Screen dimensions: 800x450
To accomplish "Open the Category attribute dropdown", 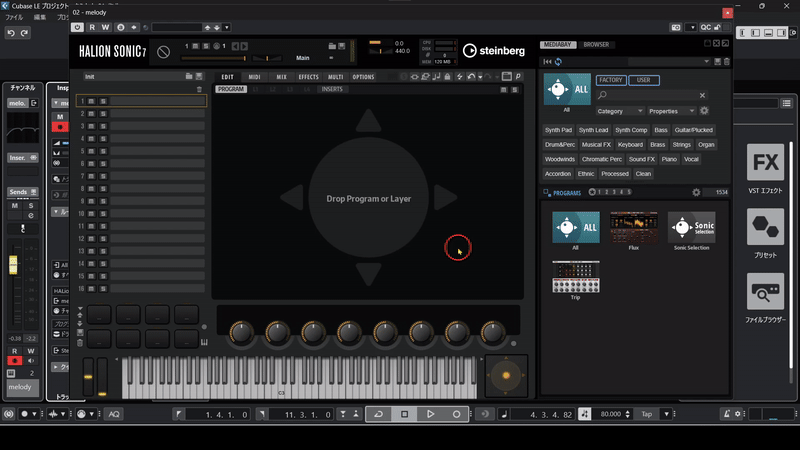I will (620, 111).
